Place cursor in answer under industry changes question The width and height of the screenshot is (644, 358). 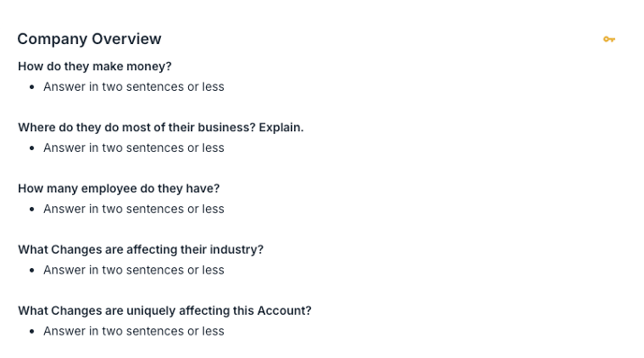[134, 270]
